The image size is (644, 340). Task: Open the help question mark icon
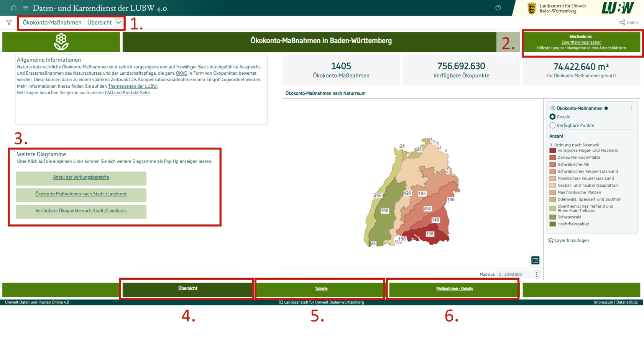point(498,8)
